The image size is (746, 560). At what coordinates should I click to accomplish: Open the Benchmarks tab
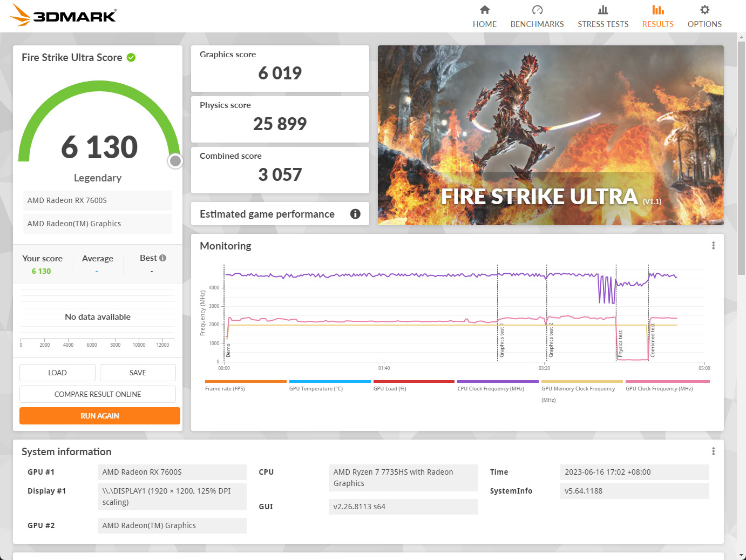pos(537,17)
